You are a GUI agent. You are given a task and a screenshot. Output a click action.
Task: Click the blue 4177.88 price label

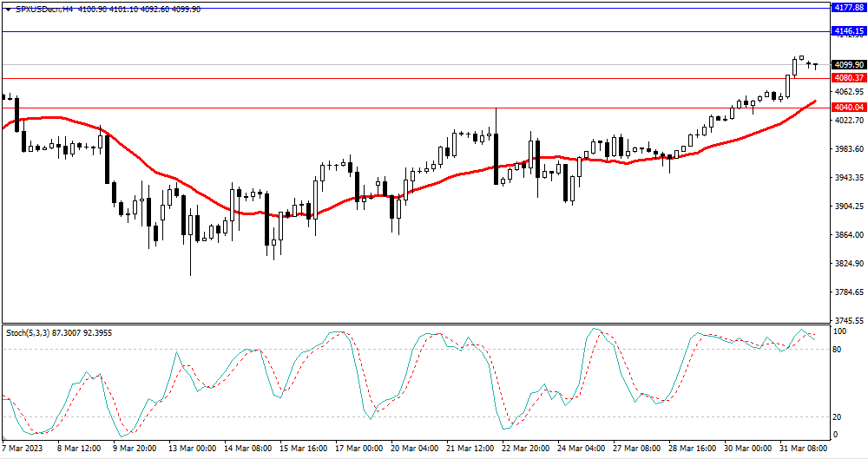coord(849,7)
